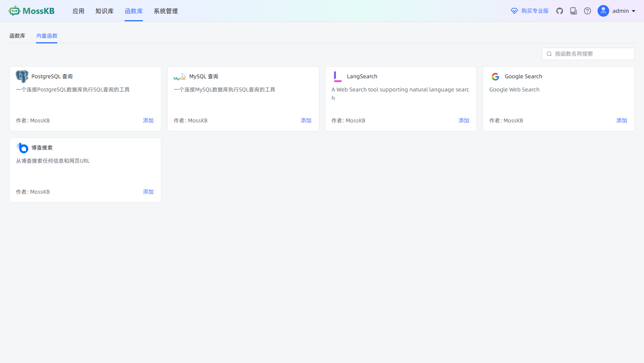Viewport: 644px width, 363px height.
Task: Click the MySQL dolphin icon
Action: (x=180, y=77)
